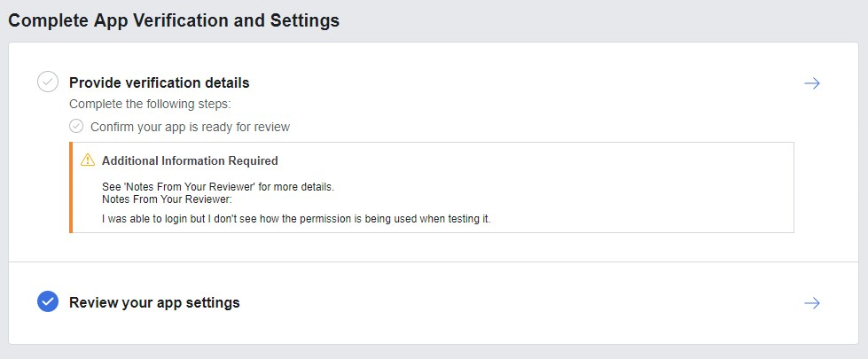Click the Complete App Verification and Settings title
The height and width of the screenshot is (359, 868).
tap(174, 20)
